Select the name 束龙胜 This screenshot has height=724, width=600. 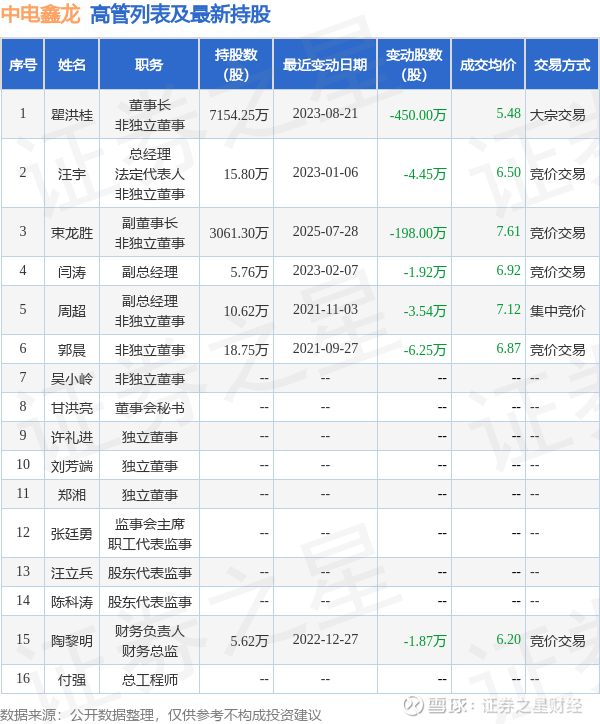click(x=72, y=233)
